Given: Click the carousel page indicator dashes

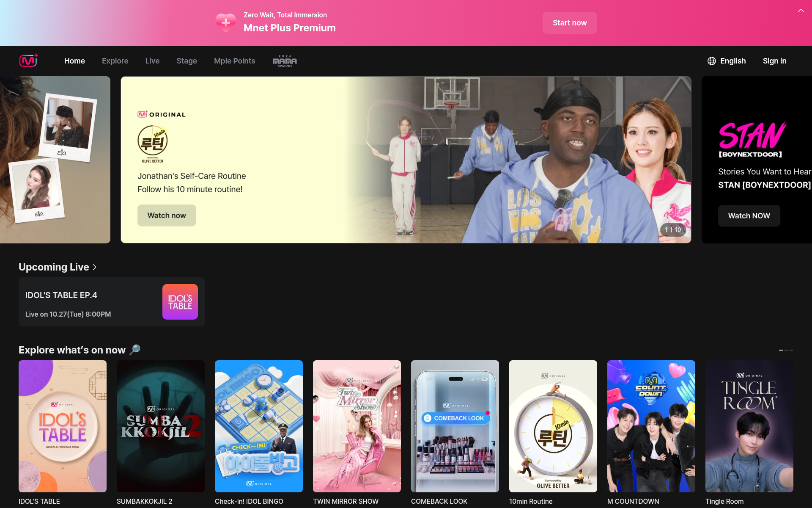Looking at the screenshot, I should pyautogui.click(x=786, y=350).
